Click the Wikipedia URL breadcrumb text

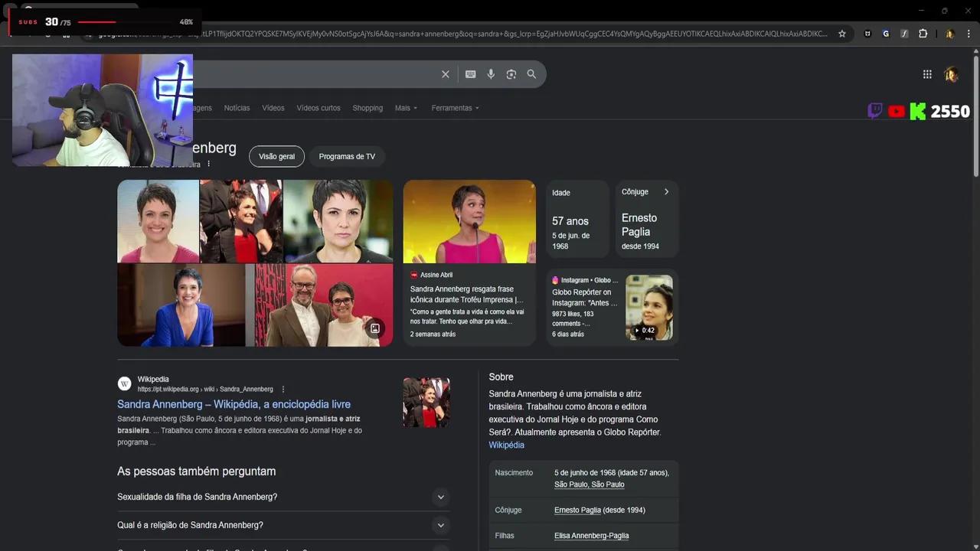coord(205,390)
